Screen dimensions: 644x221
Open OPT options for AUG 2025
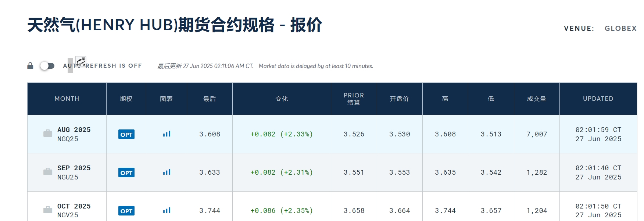click(126, 134)
